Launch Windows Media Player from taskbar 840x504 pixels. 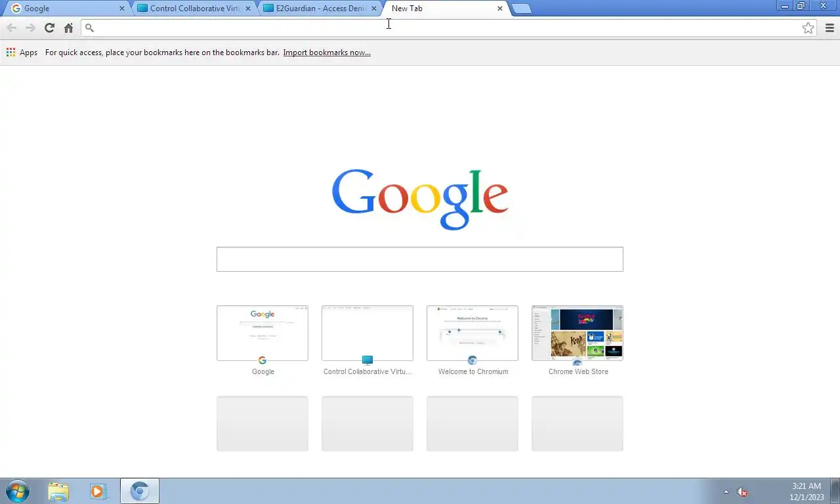coord(98,491)
